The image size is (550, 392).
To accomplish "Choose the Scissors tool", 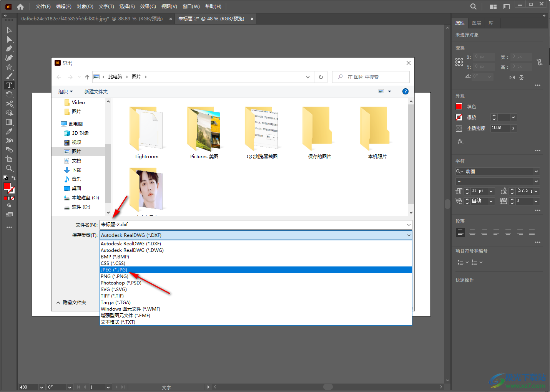I will 9,104.
